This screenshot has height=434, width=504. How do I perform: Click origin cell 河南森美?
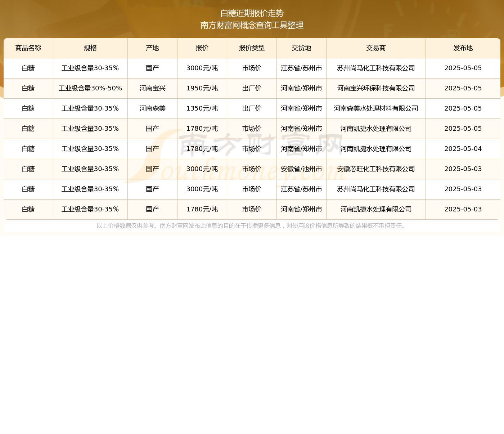[153, 109]
